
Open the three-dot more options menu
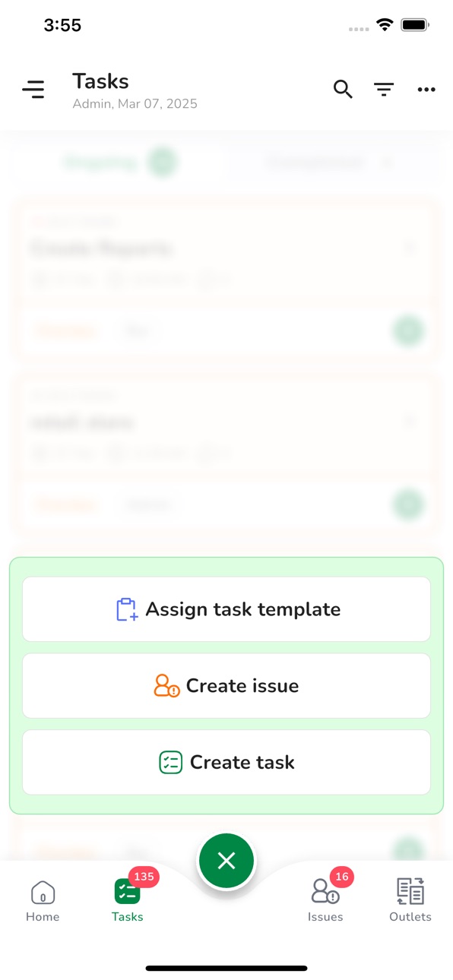point(426,90)
